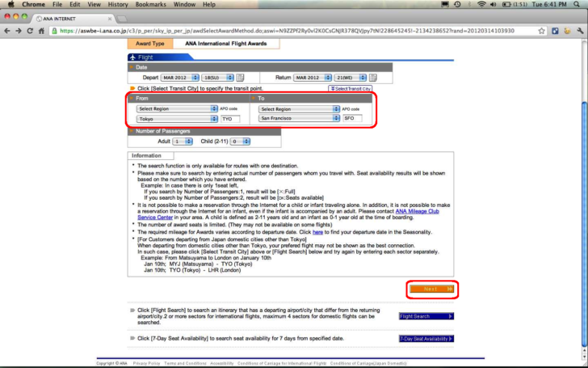Open the From Select Region dropdown
Viewport: 588px width, 368px height.
(177, 108)
